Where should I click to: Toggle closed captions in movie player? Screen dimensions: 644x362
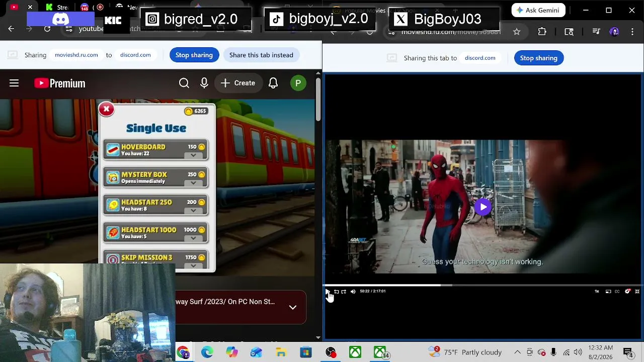point(617,291)
